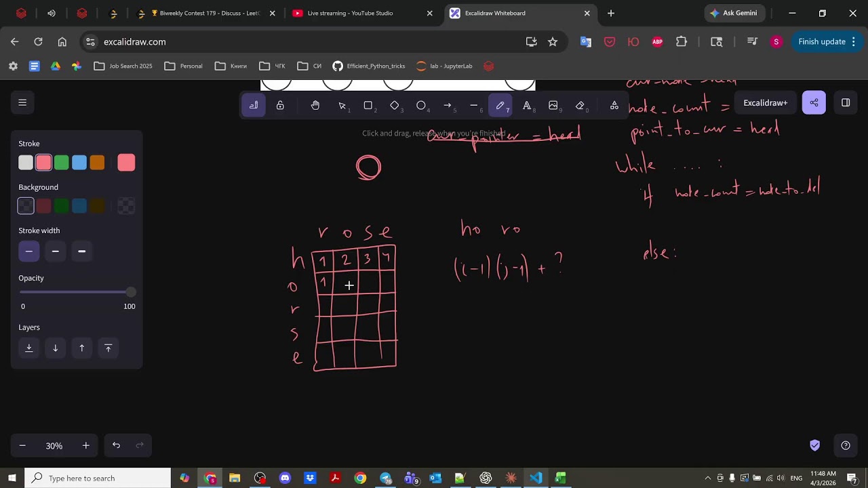This screenshot has height=488, width=868.
Task: Click Ask Gemini button
Action: tap(735, 13)
